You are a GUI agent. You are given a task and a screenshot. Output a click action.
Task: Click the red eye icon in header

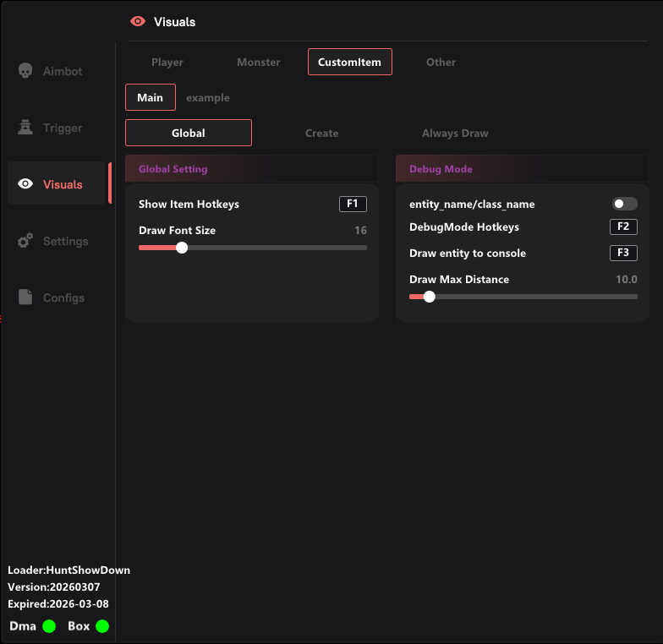coord(138,21)
